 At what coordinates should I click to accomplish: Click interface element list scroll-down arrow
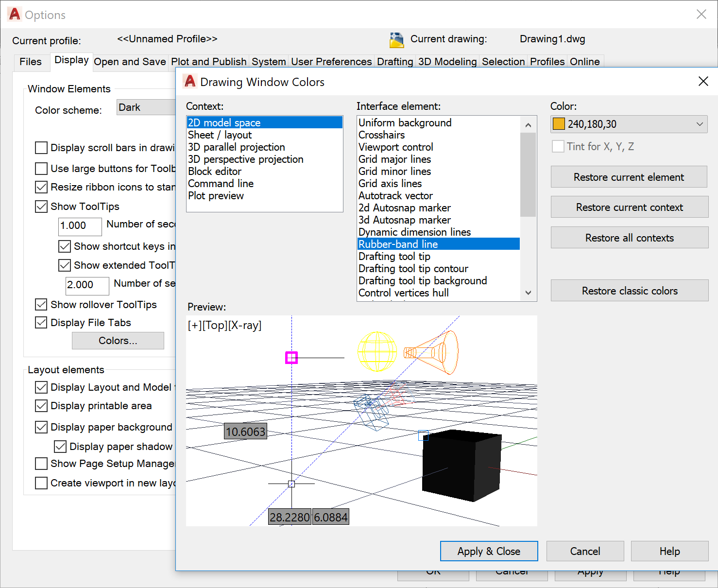click(528, 293)
